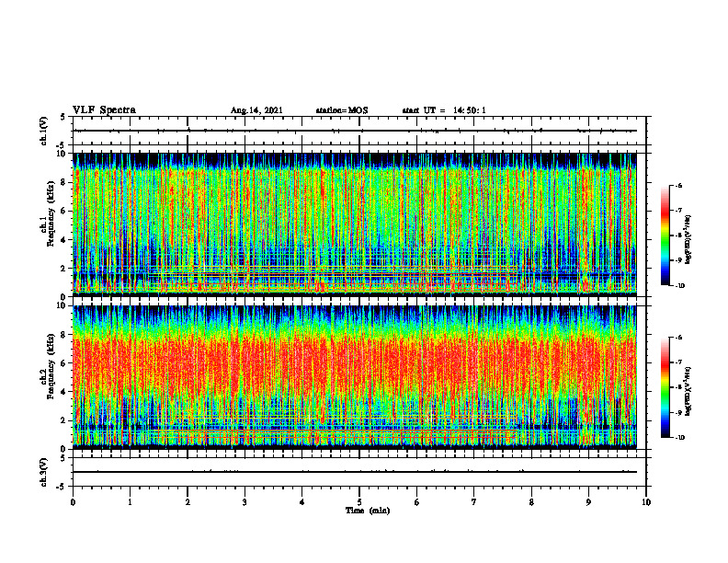Click the log(PSD) label beside ch.2 color bar
Viewport: 728px width, 563px height.
[x=688, y=391]
